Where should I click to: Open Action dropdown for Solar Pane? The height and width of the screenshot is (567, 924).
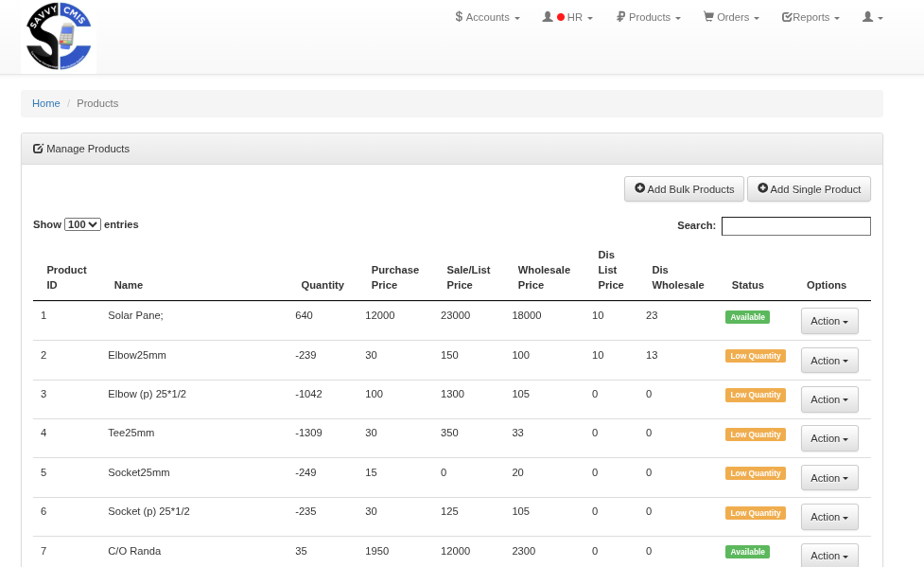[828, 321]
